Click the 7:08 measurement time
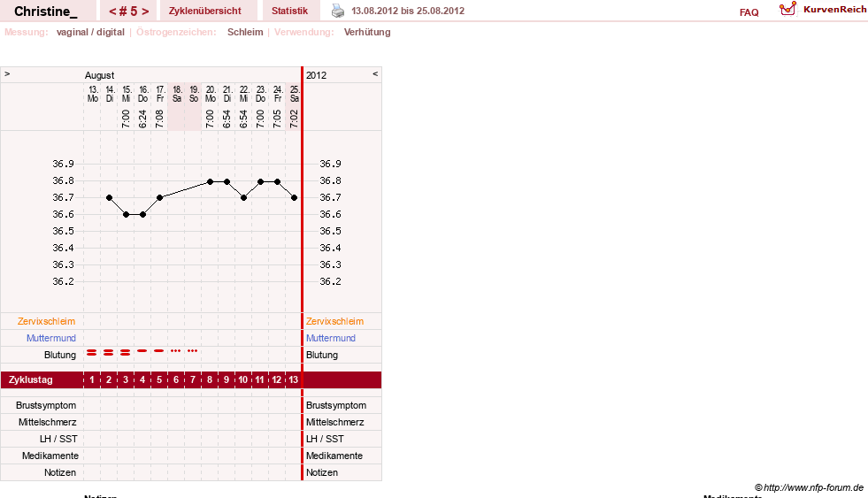The width and height of the screenshot is (868, 498). pyautogui.click(x=159, y=119)
